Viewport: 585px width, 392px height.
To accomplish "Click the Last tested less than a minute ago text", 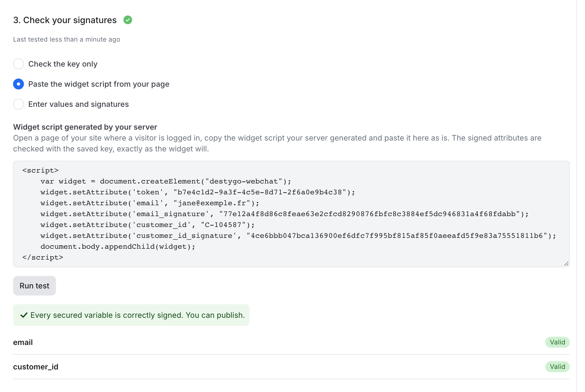I will tap(67, 39).
